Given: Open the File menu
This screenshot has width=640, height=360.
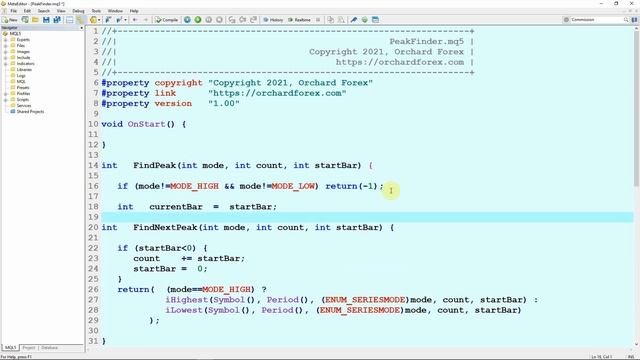Looking at the screenshot, I should [x=13, y=11].
